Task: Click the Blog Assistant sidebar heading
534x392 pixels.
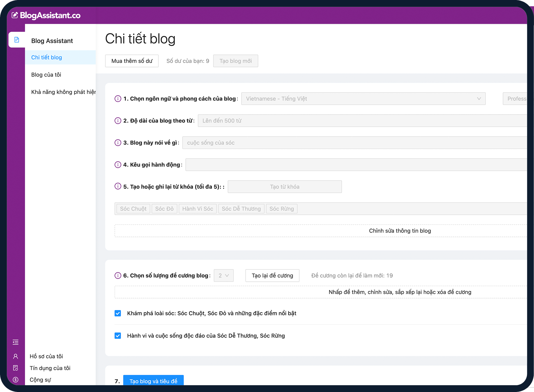Action: [x=52, y=41]
